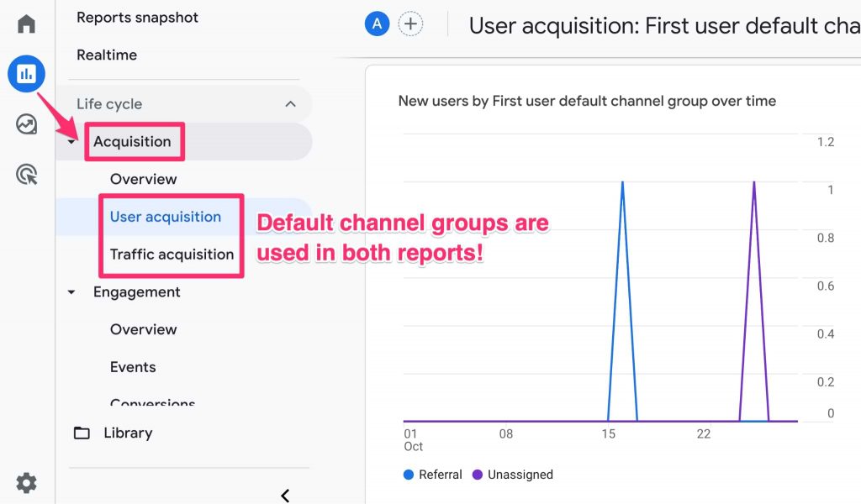Toggle the Referral series in the legend
The image size is (861, 504).
pyautogui.click(x=432, y=475)
